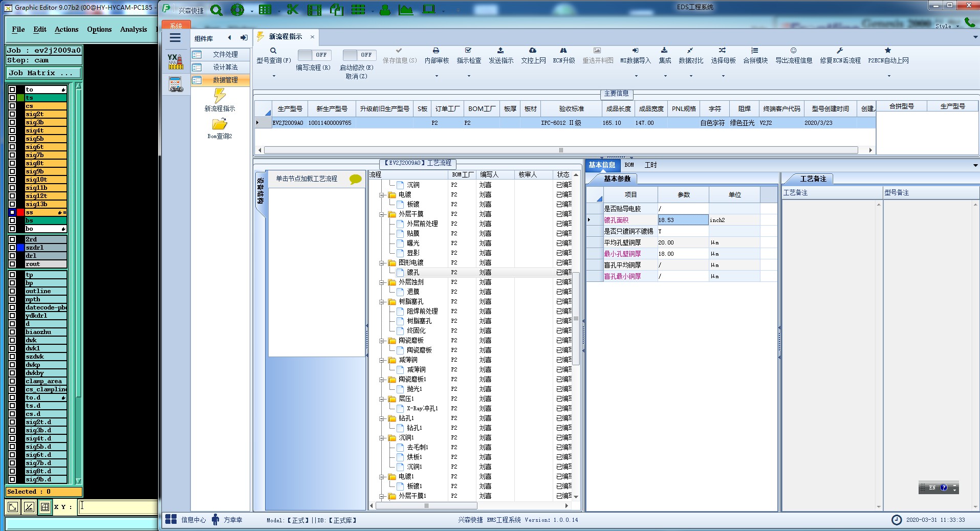Click the green person icon in EDS quick toolbar
980x531 pixels.
385,10
